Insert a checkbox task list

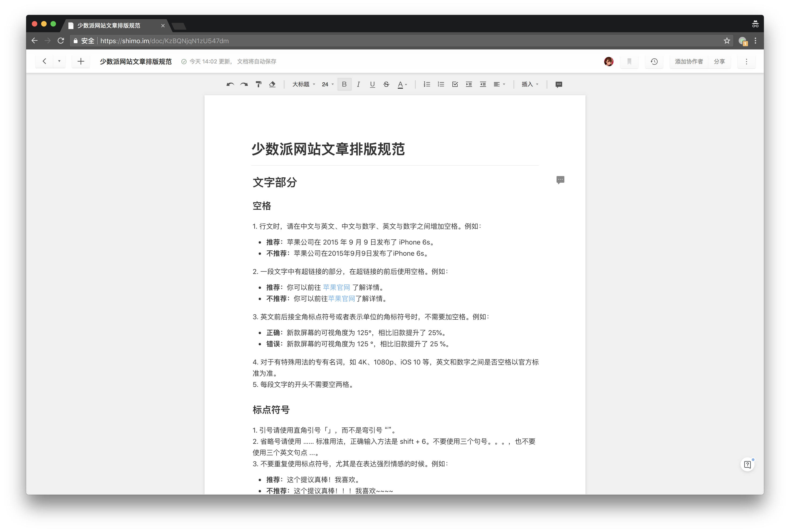pyautogui.click(x=455, y=84)
